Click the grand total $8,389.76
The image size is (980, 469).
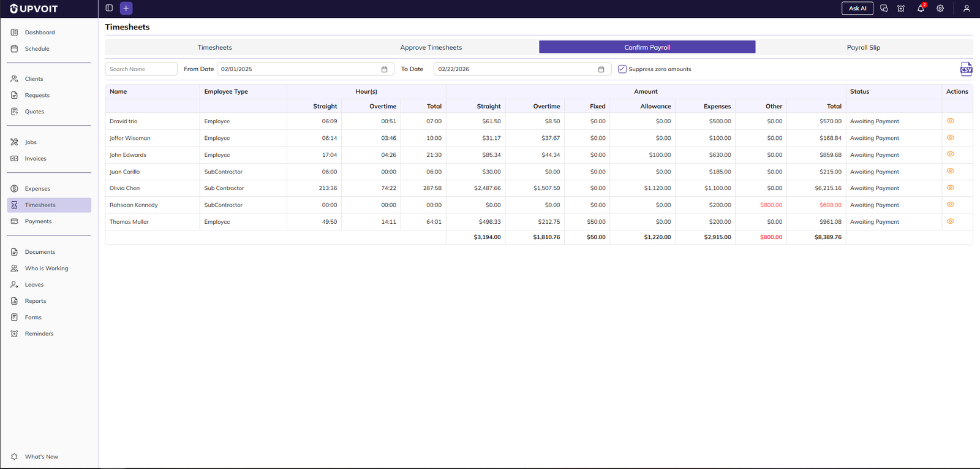tap(828, 237)
